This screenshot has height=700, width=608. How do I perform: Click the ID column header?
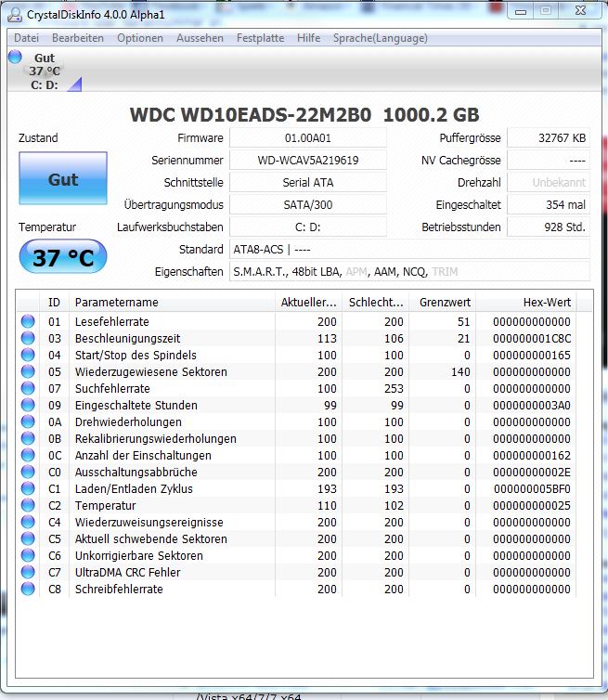pyautogui.click(x=54, y=303)
